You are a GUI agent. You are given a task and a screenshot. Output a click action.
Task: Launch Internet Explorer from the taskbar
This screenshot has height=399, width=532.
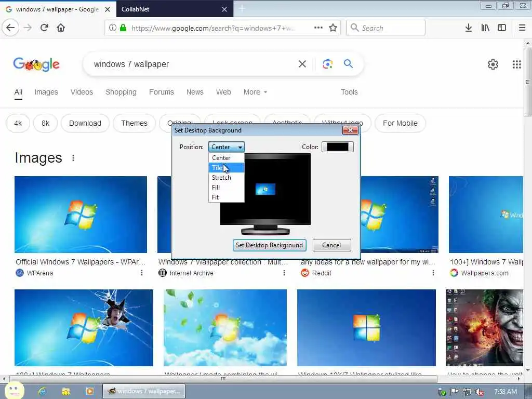tap(42, 391)
